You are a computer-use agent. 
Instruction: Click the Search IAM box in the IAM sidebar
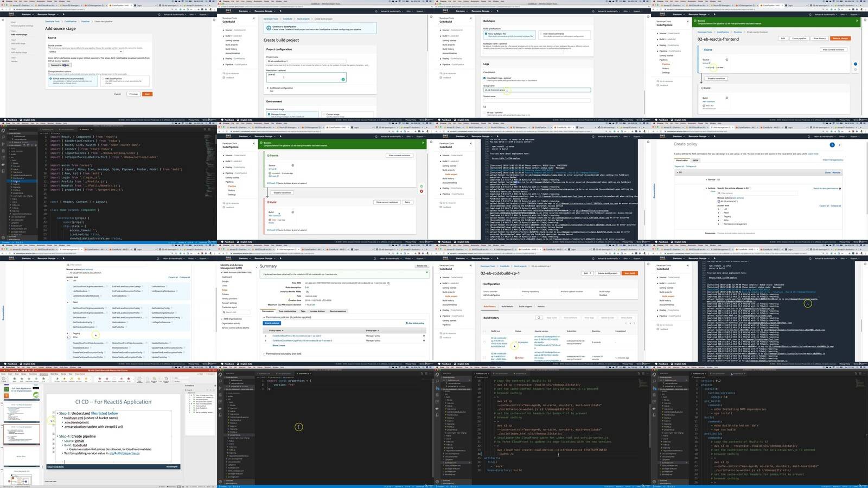pyautogui.click(x=235, y=312)
